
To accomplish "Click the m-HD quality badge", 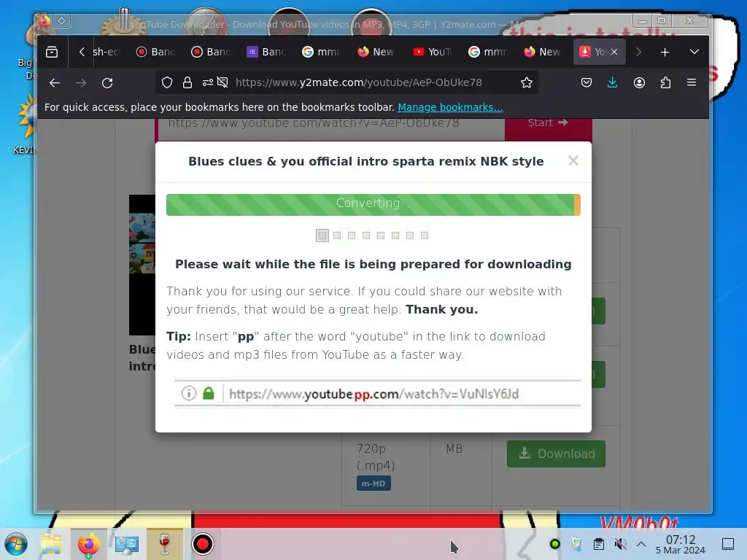I will tap(373, 483).
